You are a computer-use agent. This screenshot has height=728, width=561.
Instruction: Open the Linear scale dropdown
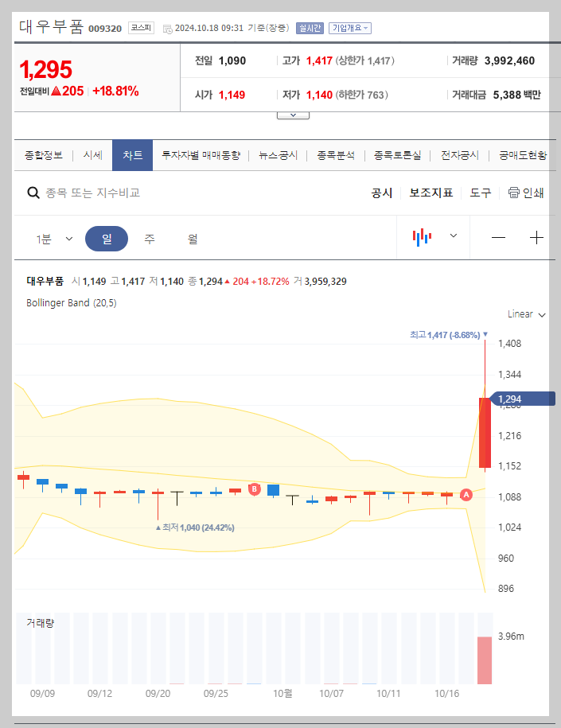pyautogui.click(x=525, y=313)
